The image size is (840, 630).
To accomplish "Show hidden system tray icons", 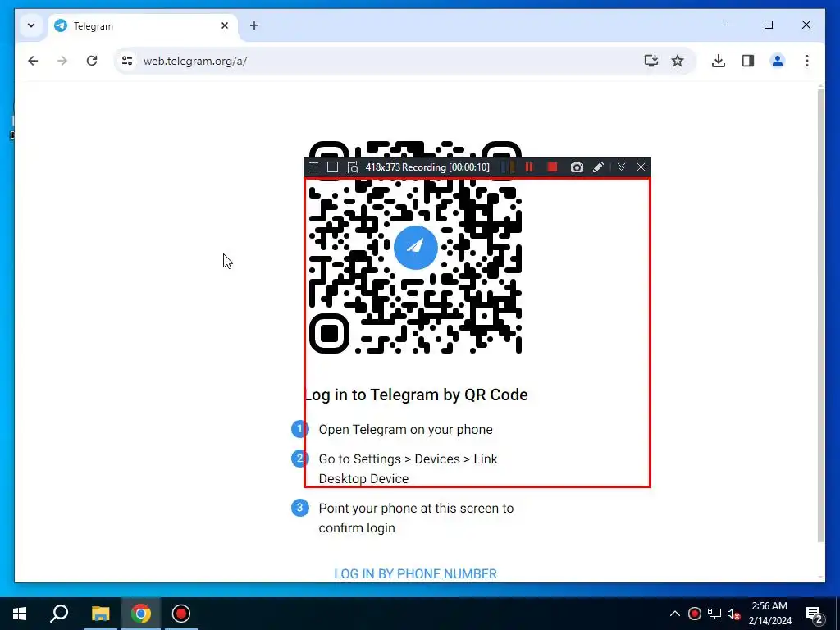I will click(675, 614).
